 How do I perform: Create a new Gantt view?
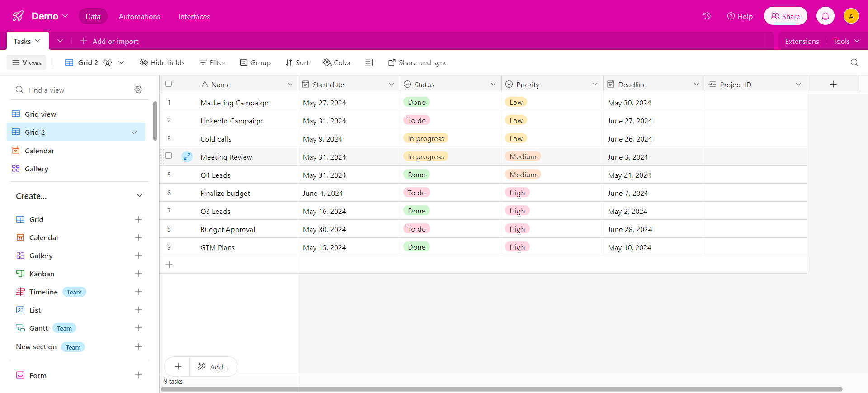(138, 328)
